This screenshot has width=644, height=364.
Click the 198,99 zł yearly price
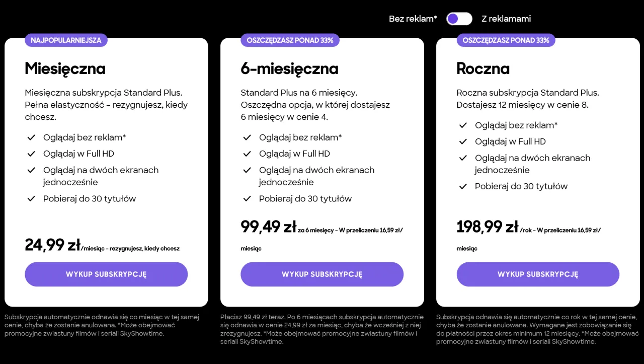(x=487, y=228)
